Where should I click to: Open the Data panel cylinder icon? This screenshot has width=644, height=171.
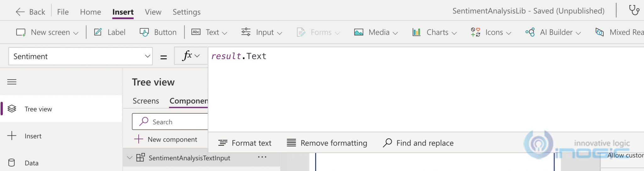(x=12, y=163)
